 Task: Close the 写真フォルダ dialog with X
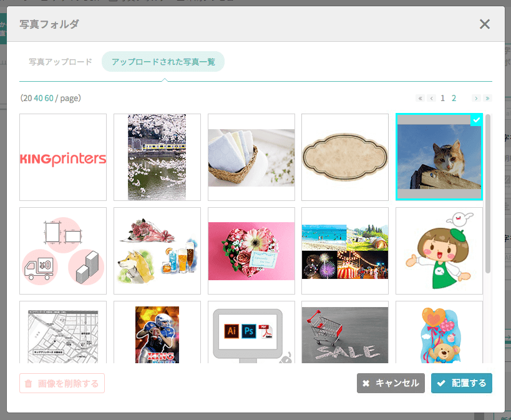coord(484,24)
